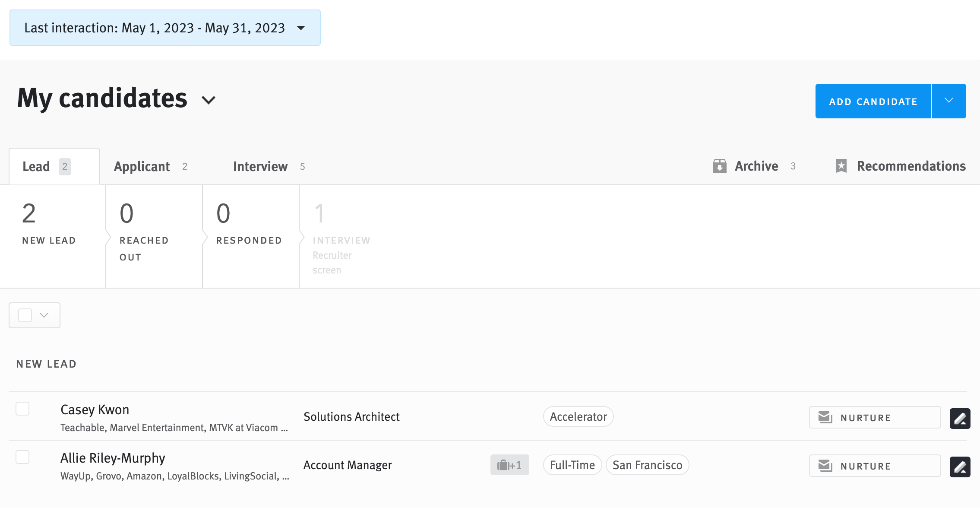Click the Accelerator tag pill
The image size is (980, 508).
tap(578, 416)
